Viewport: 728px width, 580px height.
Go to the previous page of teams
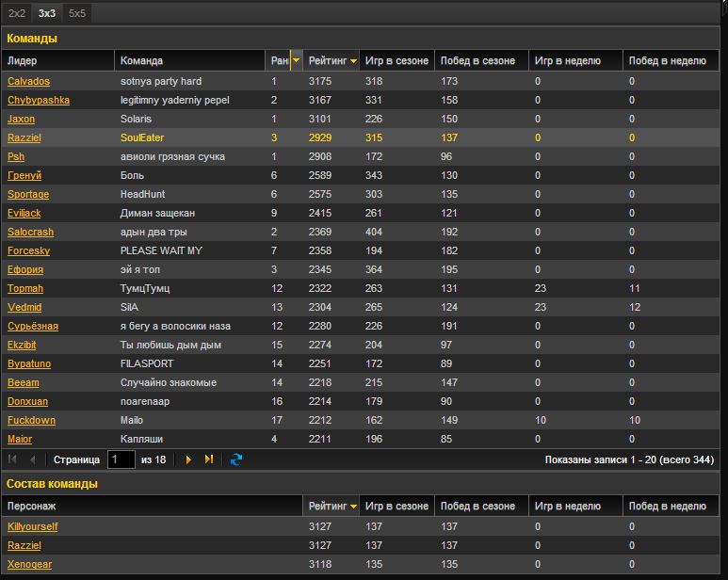point(33,459)
